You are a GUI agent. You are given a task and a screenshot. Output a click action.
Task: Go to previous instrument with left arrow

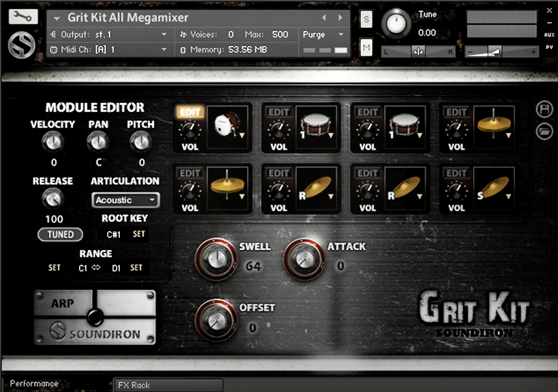324,17
